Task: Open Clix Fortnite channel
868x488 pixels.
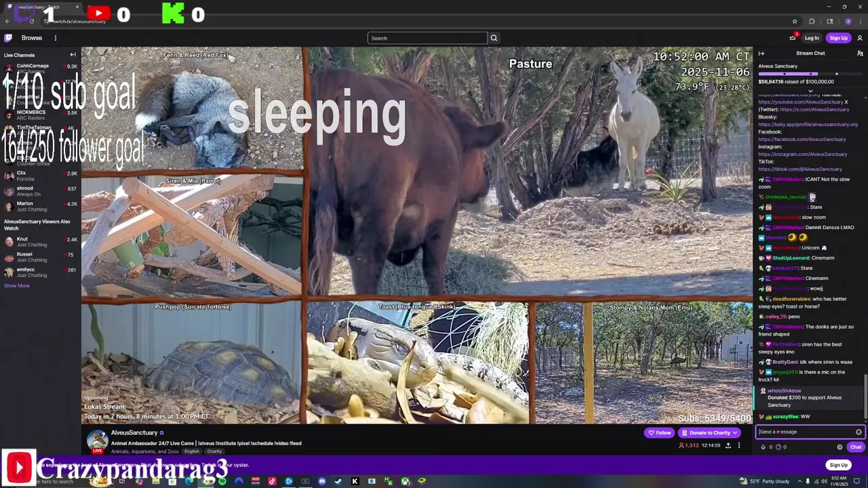Action: click(x=40, y=176)
